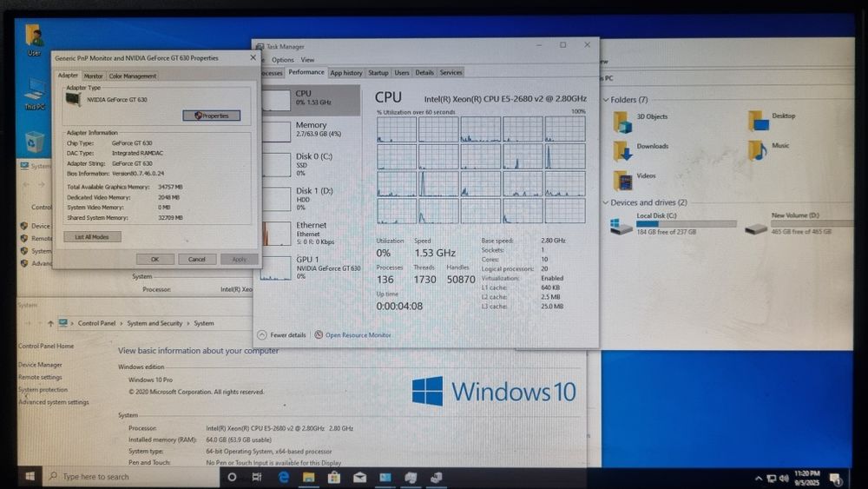Select the Local Disk (C:) drive
Viewport: 868px width, 489px height.
point(674,224)
